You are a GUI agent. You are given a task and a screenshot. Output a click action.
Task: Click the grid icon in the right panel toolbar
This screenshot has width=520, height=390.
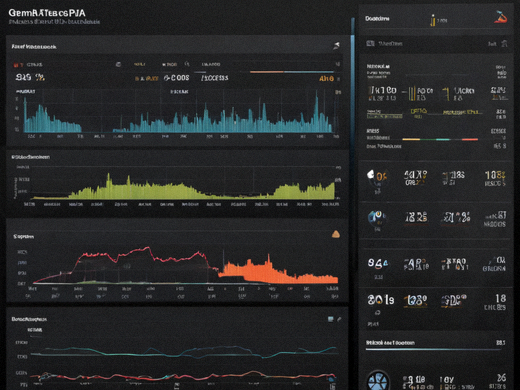[370, 43]
